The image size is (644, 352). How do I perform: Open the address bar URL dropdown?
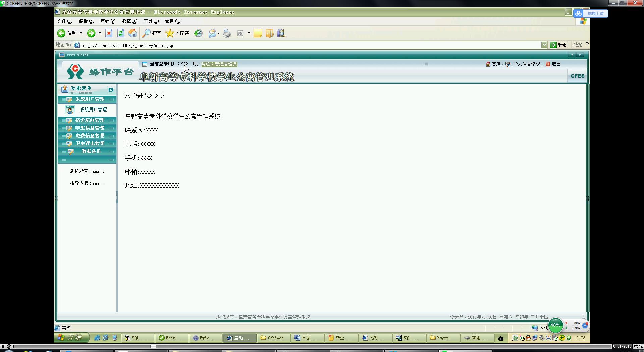[544, 45]
